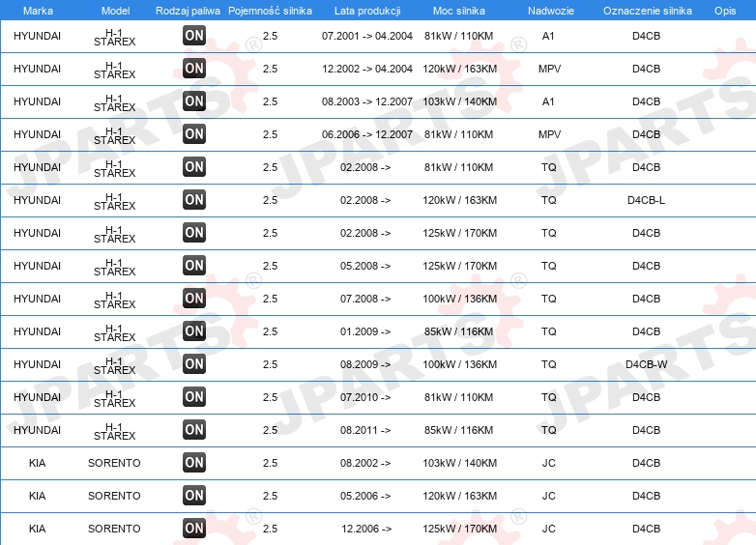The height and width of the screenshot is (545, 756).
Task: Click 85kW / 116KM in the 01.2009 row
Action: [x=458, y=331]
